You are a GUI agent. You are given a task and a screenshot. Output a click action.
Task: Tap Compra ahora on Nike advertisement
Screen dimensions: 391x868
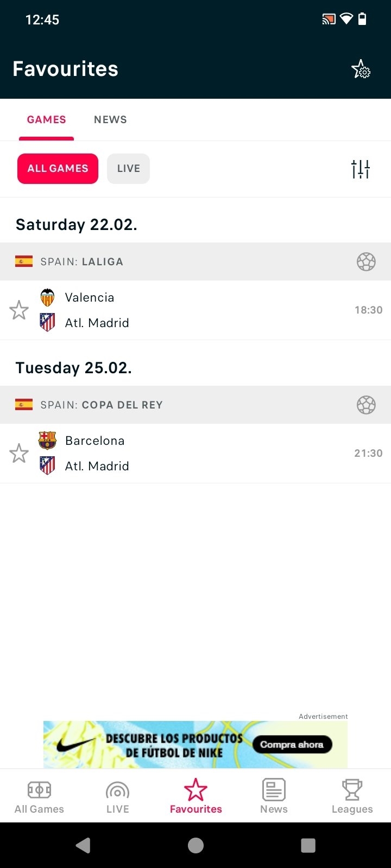click(x=292, y=745)
